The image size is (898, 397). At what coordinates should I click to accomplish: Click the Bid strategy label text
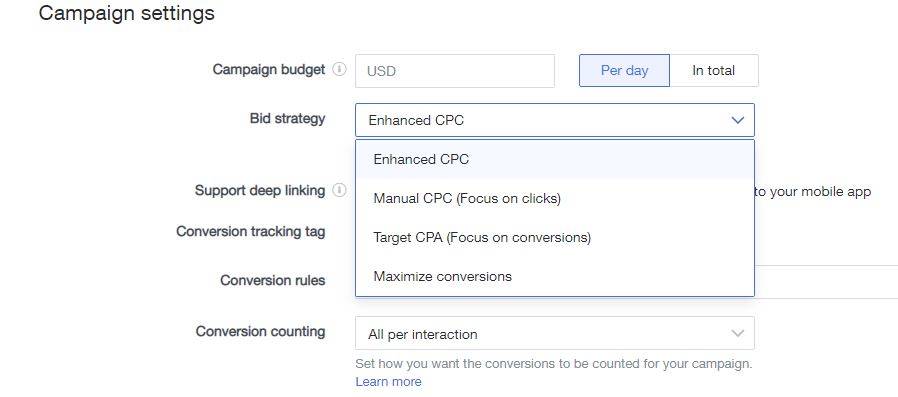coord(287,119)
